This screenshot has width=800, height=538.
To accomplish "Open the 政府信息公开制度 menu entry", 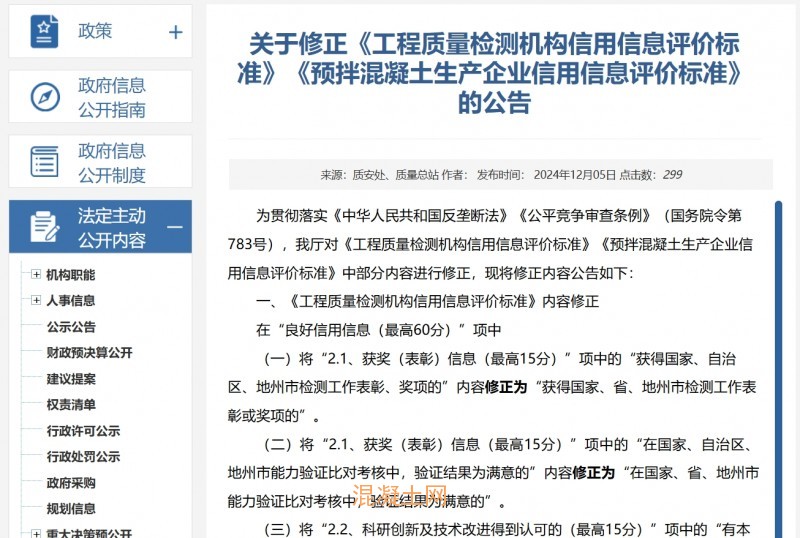I will point(112,162).
